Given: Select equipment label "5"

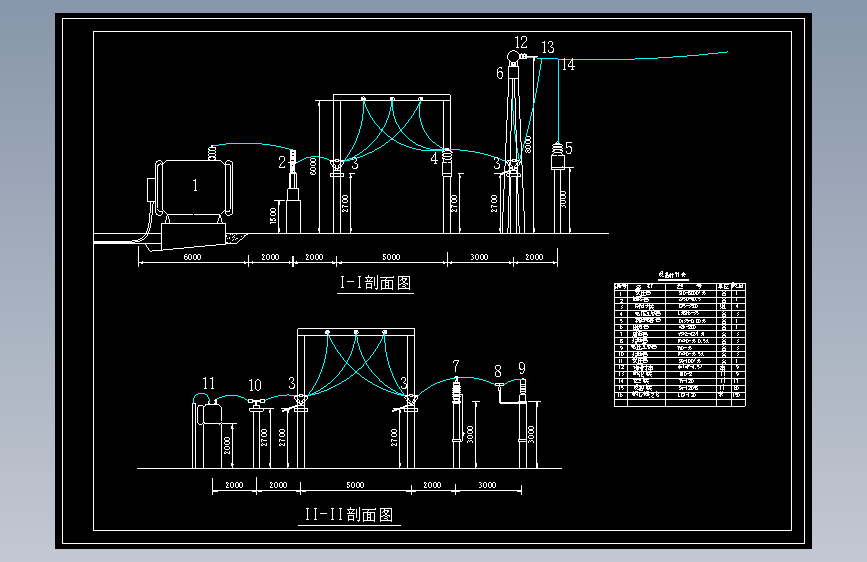Looking at the screenshot, I should tap(568, 148).
